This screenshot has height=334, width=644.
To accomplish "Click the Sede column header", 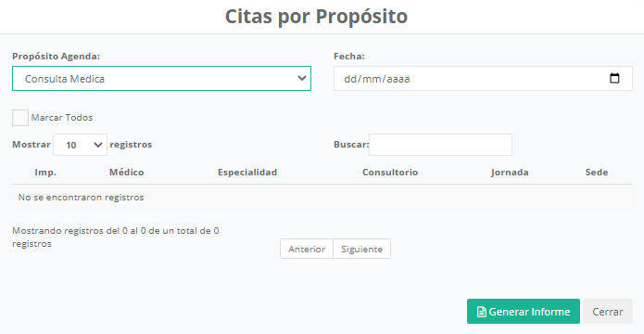I will (597, 173).
